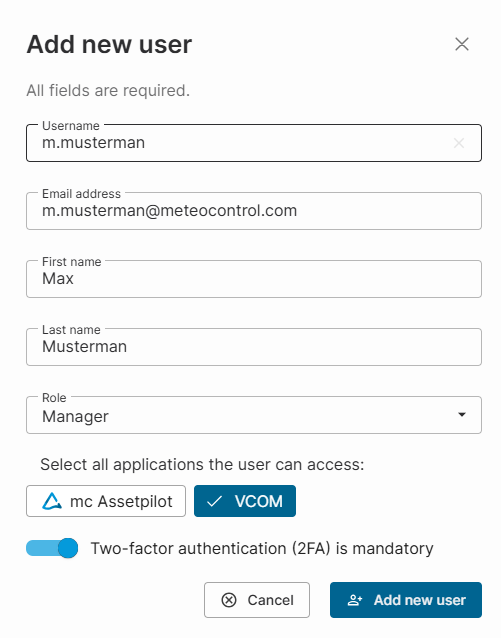Select the First name field containing Max
This screenshot has height=638, width=501.
pos(254,279)
